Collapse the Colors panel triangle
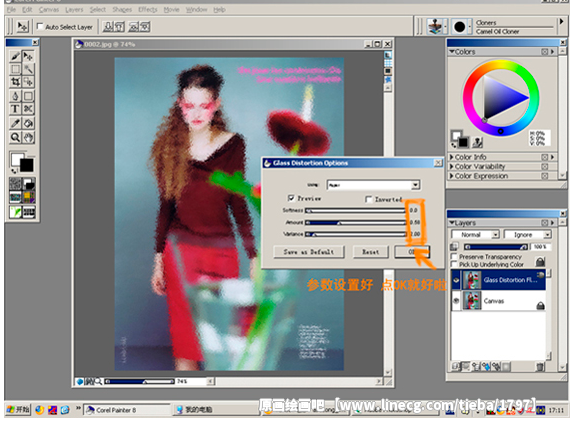 click(x=452, y=52)
